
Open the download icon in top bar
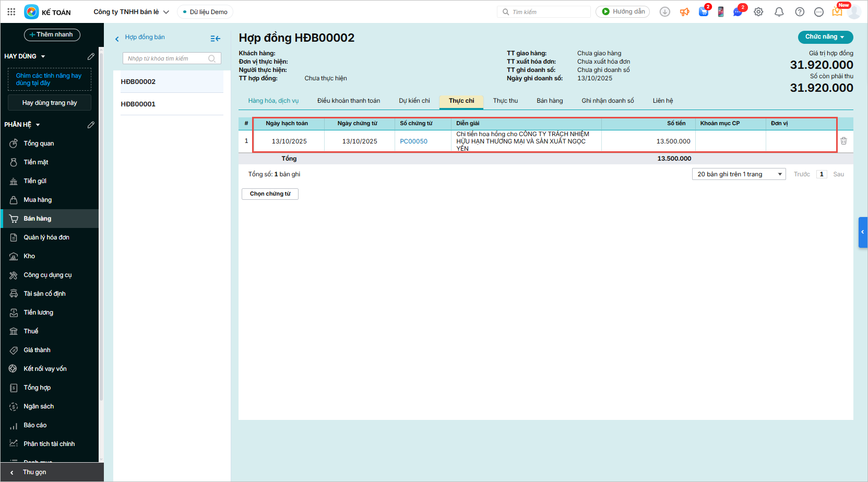click(664, 12)
